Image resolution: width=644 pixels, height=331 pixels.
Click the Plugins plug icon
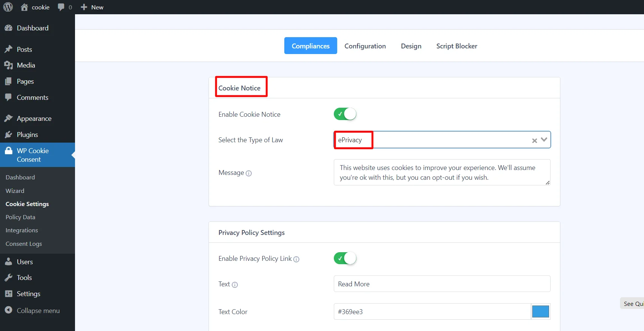pos(8,135)
